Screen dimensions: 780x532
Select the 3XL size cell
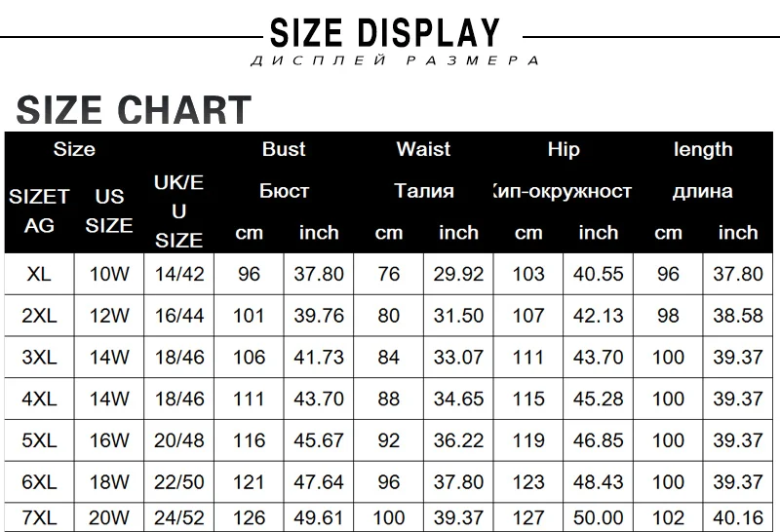pyautogui.click(x=39, y=357)
